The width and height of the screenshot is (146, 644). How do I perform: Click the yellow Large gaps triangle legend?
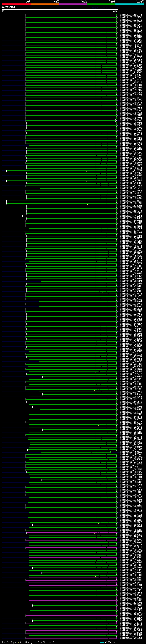(19, 642)
